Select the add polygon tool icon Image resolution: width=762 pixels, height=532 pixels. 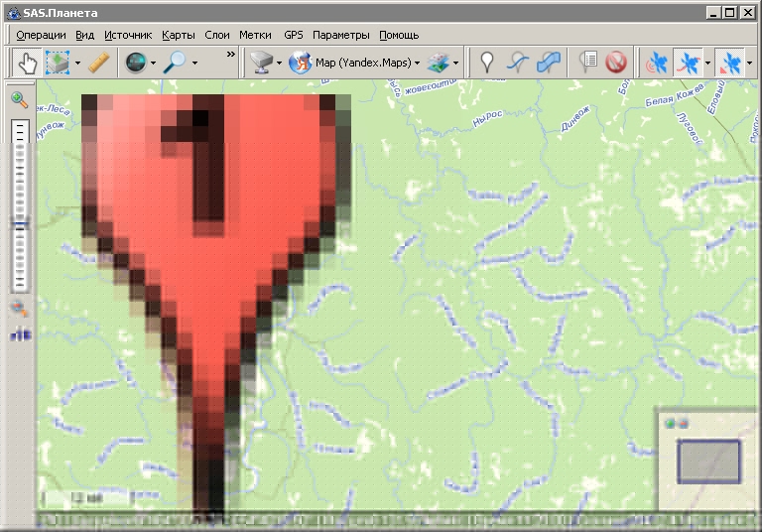click(548, 63)
